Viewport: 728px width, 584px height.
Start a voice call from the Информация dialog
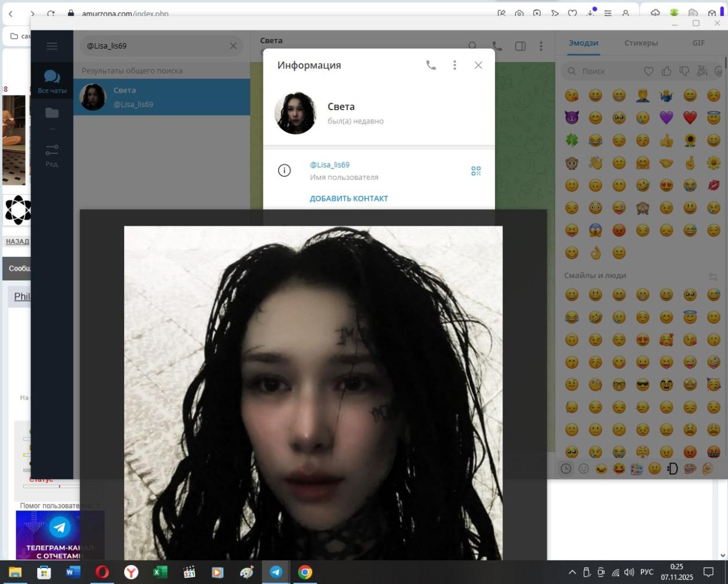coord(431,65)
